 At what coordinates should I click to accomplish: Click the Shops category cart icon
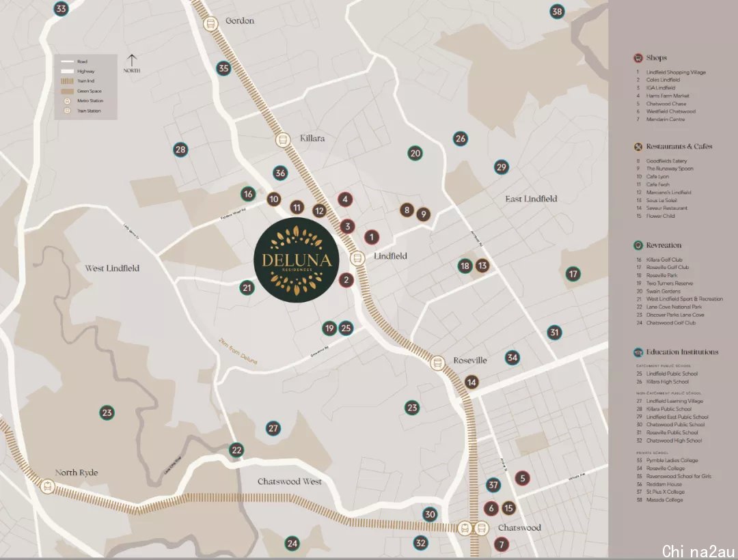click(638, 58)
